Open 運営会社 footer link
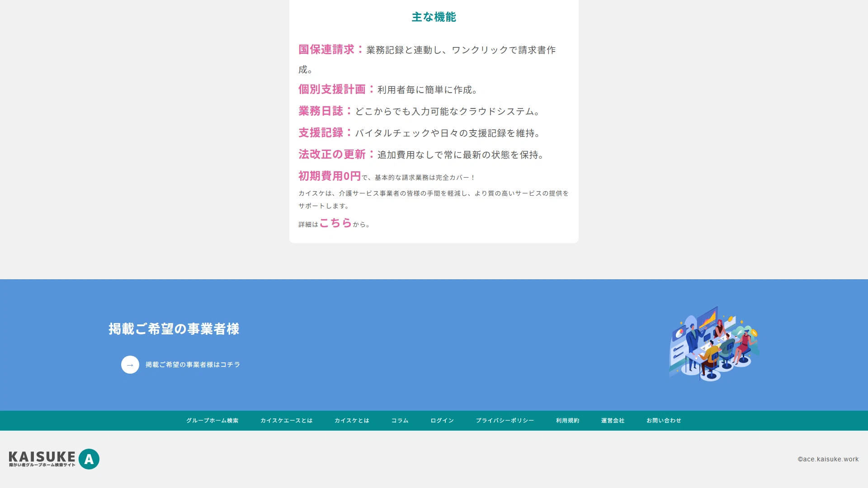868x488 pixels. point(613,421)
